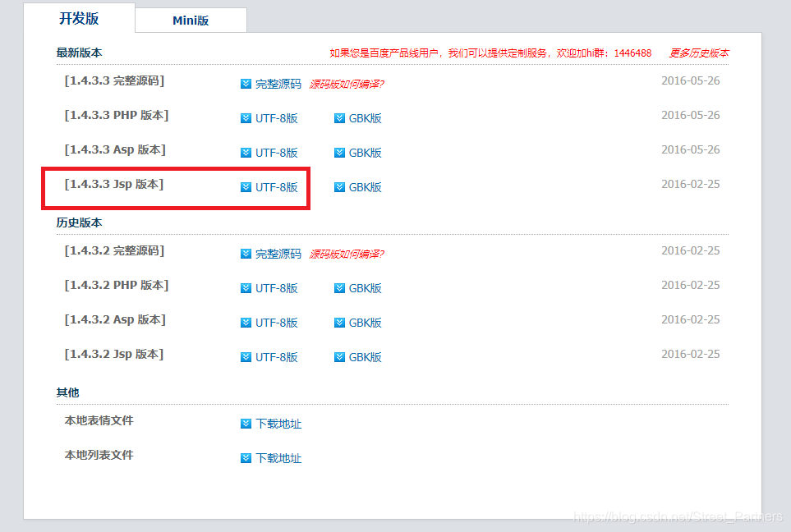791x532 pixels.
Task: Select the [1.4.3.2 Asp 版本] label
Action: point(115,319)
